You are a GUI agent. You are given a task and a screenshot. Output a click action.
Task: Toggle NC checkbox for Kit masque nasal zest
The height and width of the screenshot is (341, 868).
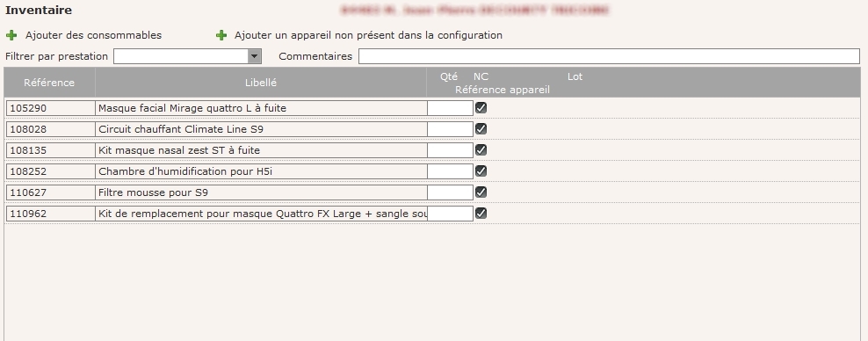(481, 150)
